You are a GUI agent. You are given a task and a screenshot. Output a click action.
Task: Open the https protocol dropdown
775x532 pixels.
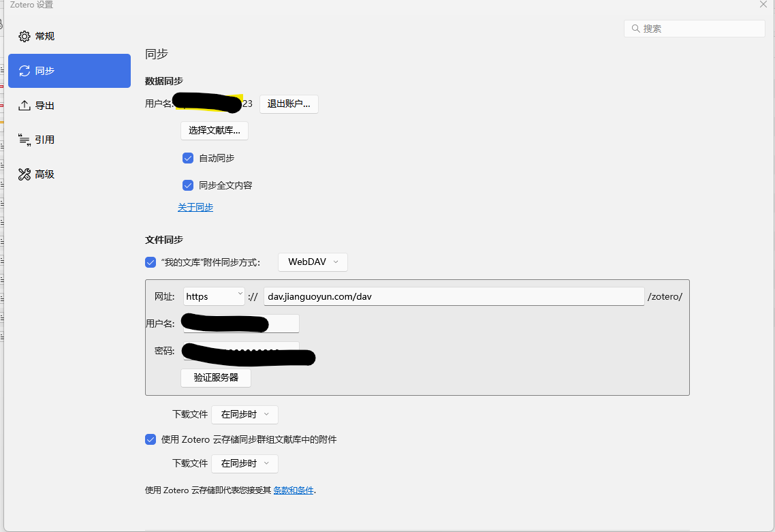[214, 297]
